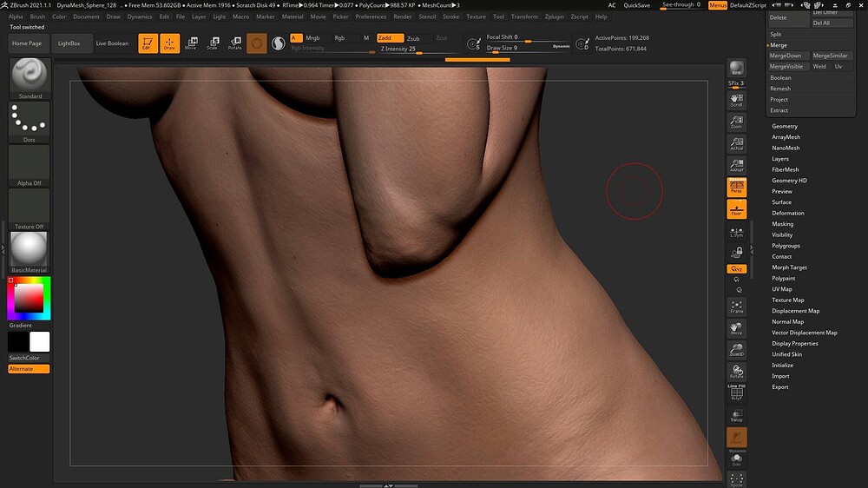Pick a color in the color picker
The image size is (868, 488).
pos(29,298)
